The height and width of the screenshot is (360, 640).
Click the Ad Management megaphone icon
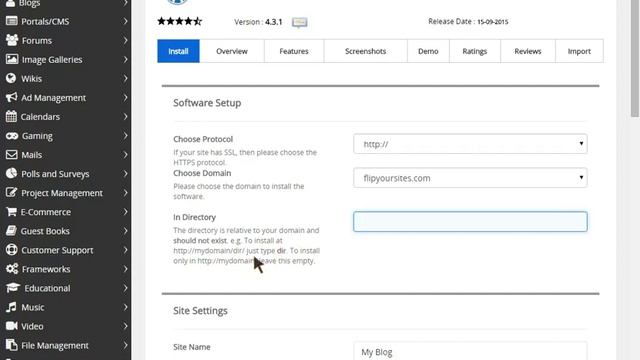coord(11,97)
